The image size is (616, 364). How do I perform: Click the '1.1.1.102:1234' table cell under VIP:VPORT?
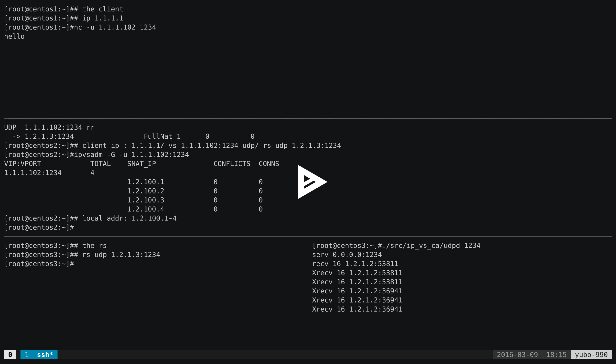coord(33,173)
